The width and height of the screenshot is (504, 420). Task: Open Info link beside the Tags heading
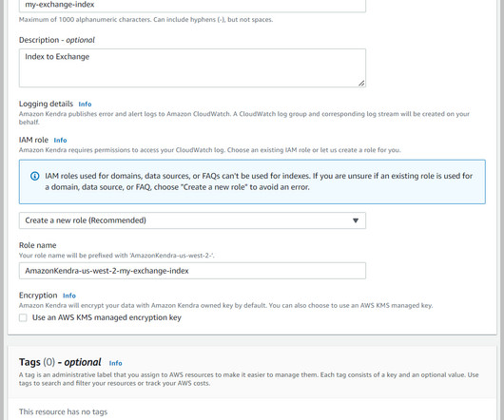point(115,363)
